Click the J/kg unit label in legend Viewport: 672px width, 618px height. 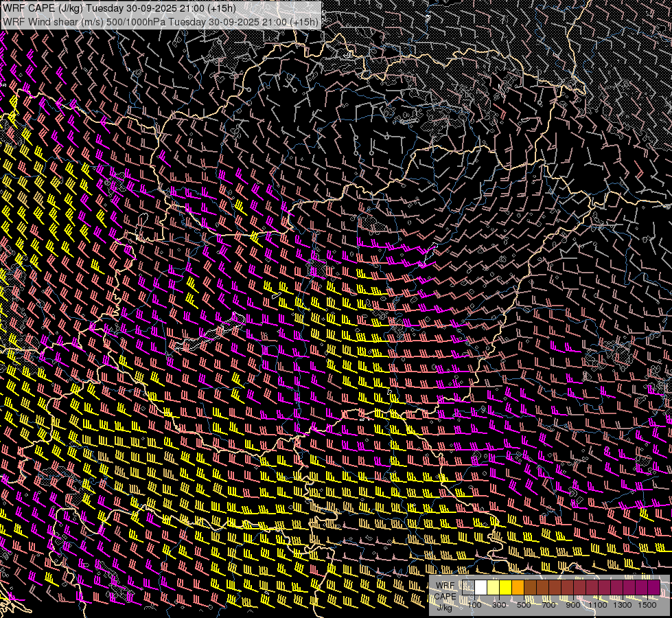[x=445, y=607]
